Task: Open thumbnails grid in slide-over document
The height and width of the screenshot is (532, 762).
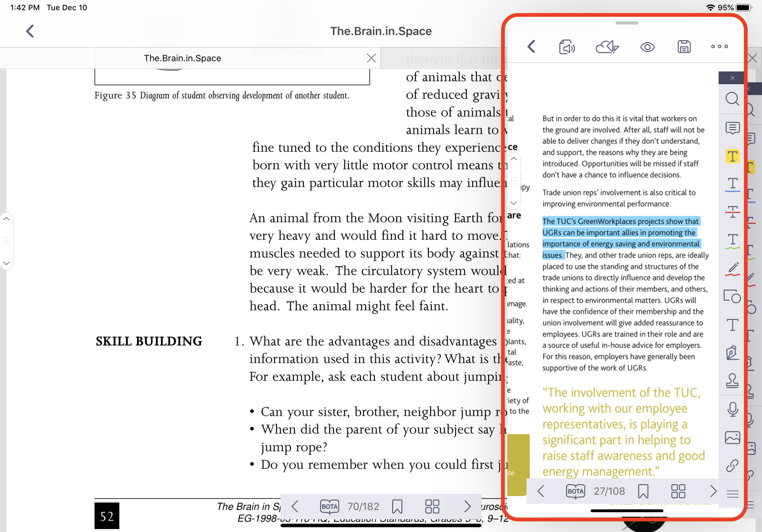Action: (678, 491)
